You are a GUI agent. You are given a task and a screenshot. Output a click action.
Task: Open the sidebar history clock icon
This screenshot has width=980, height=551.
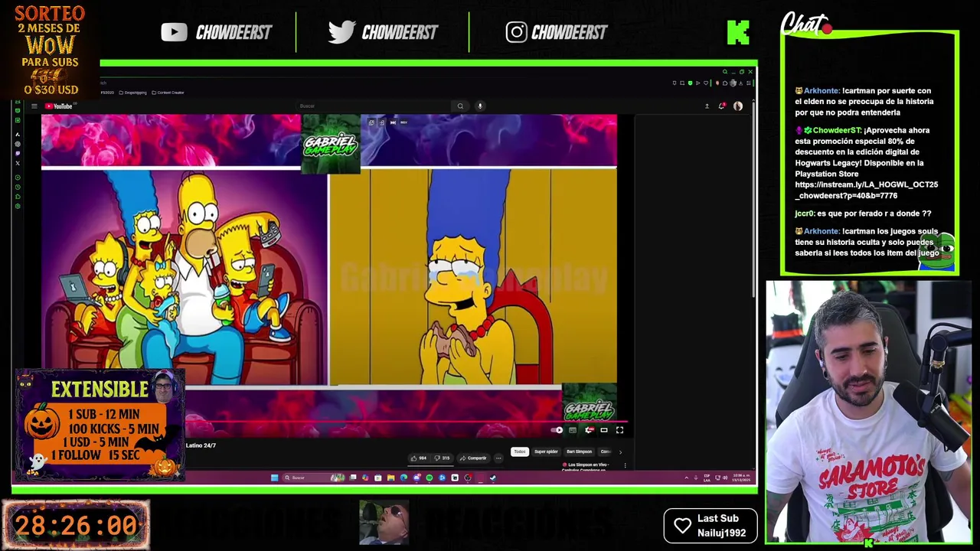[18, 187]
